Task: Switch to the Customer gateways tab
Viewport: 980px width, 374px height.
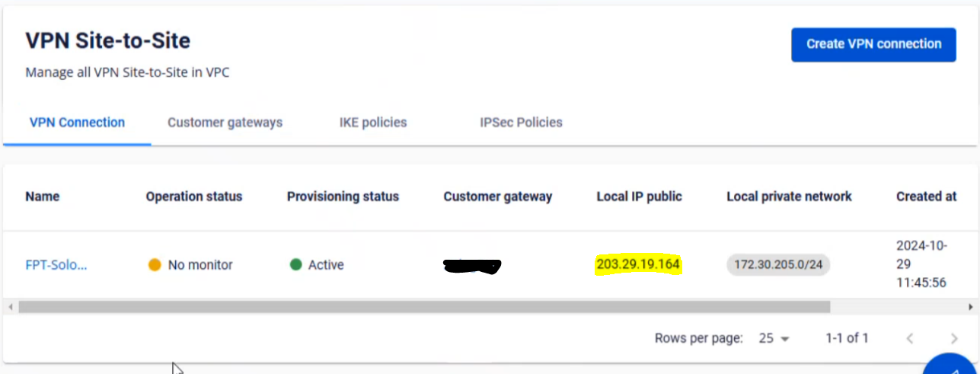Action: [x=225, y=122]
